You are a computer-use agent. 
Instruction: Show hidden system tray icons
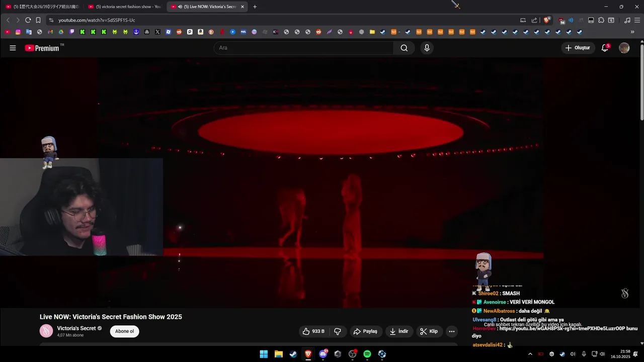[530, 354]
